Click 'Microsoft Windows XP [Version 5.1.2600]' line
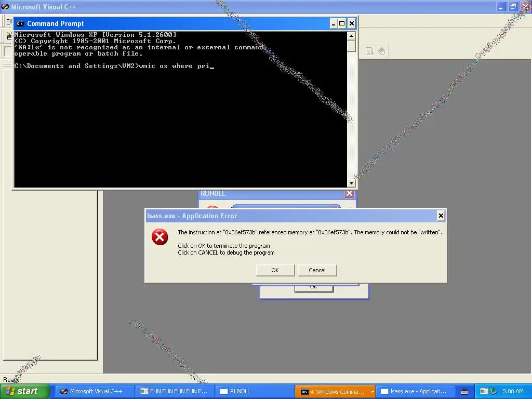Screen dimensions: 532x399 click(x=96, y=35)
